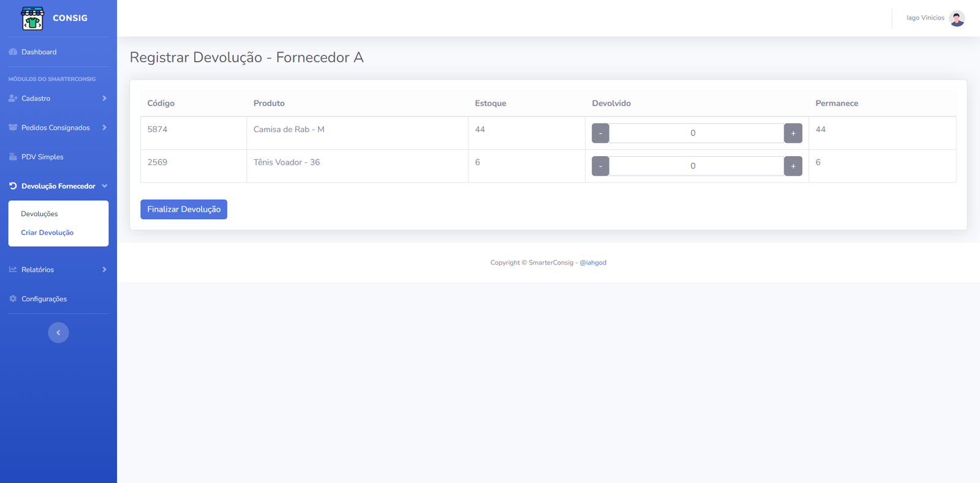This screenshot has height=483, width=980.
Task: Click the Devolvido input for Camisa de Rab
Action: point(696,133)
